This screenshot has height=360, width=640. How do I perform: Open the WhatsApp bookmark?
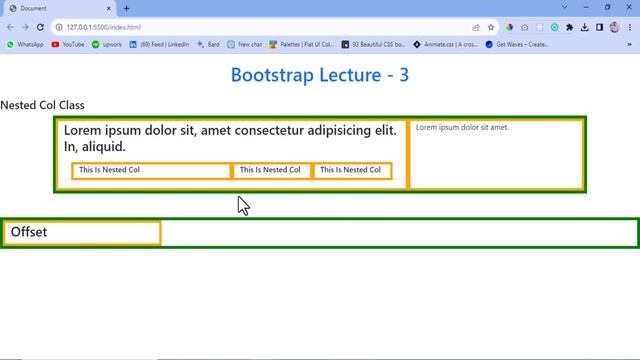click(25, 44)
